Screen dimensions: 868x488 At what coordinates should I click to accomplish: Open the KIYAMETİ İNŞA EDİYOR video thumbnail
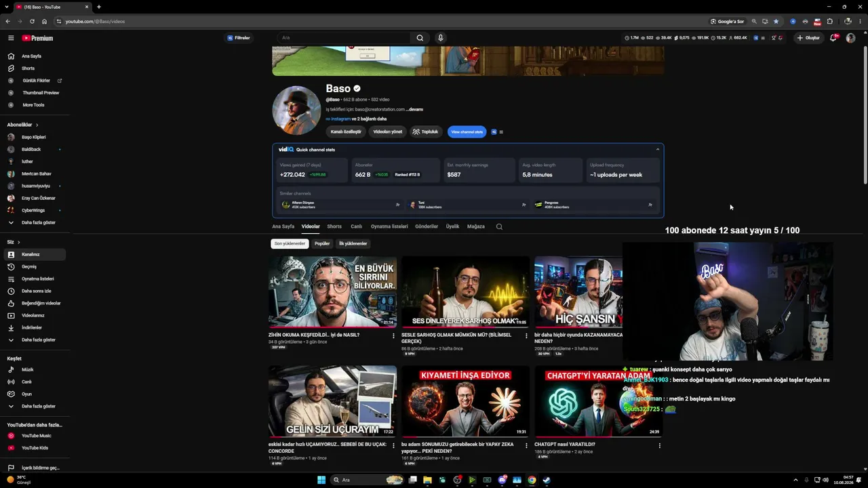tap(465, 401)
